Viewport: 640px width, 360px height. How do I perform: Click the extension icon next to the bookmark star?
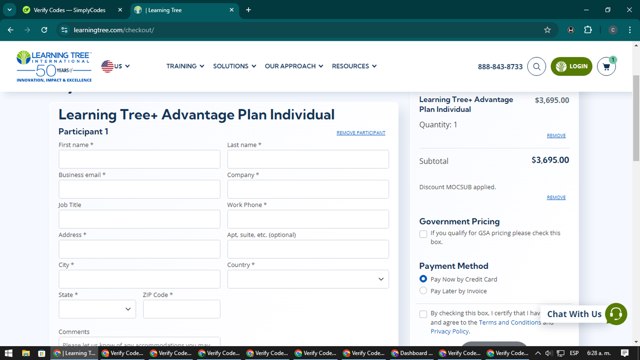[x=571, y=30]
